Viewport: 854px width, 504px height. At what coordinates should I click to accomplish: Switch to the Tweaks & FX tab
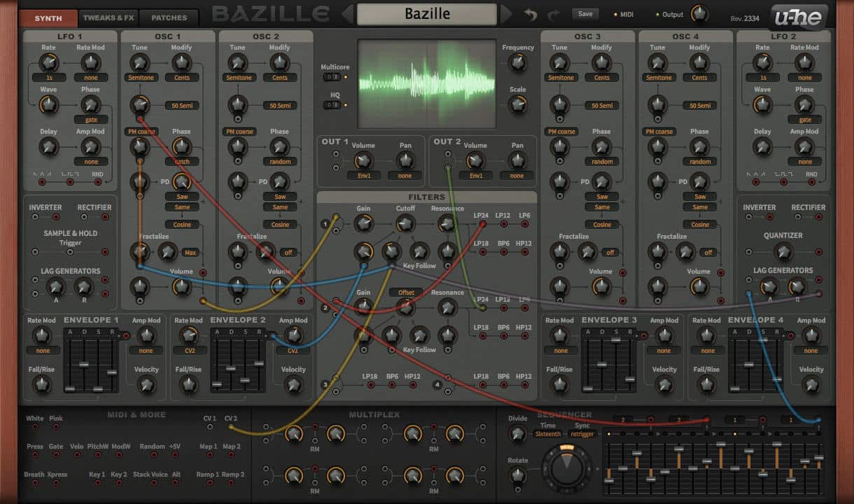point(108,17)
